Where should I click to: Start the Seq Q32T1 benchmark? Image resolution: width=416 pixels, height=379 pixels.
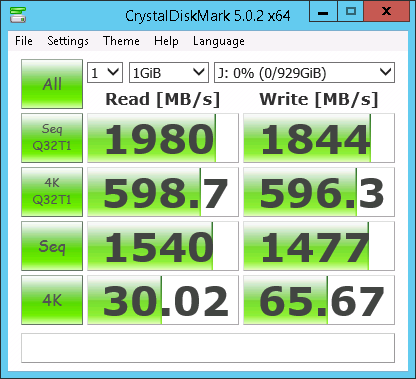tap(52, 138)
